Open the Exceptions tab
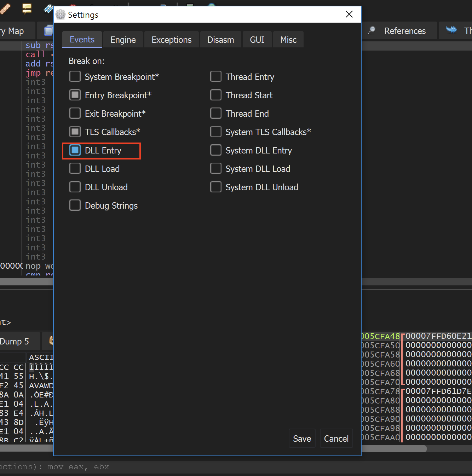This screenshot has width=472, height=476. pyautogui.click(x=172, y=40)
